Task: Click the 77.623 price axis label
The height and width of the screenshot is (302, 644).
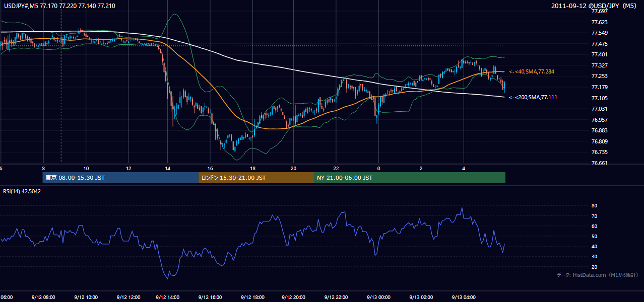Action: click(600, 22)
